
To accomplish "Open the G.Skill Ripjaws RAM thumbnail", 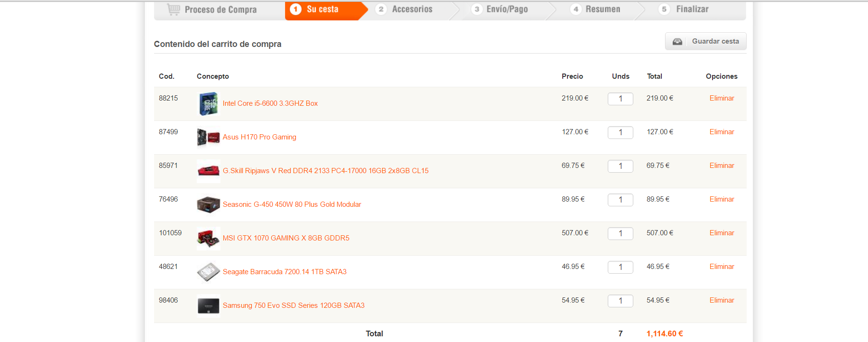I will pos(209,171).
